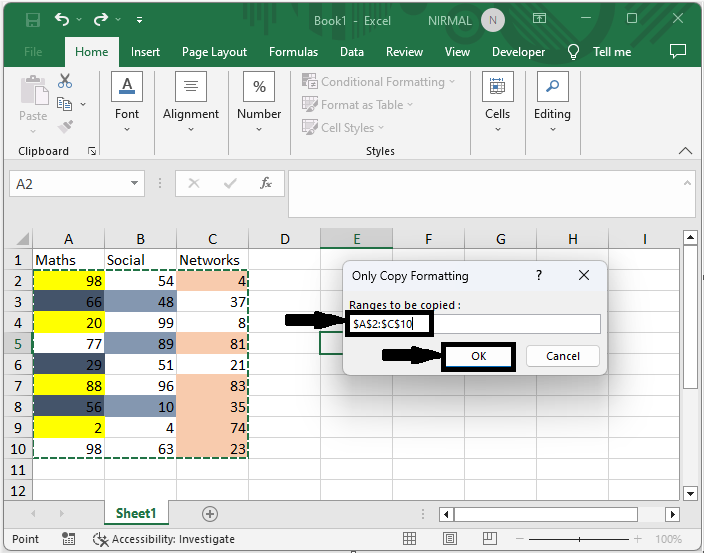Image resolution: width=704 pixels, height=553 pixels.
Task: Click the yellow cell containing 88
Action: click(x=68, y=386)
